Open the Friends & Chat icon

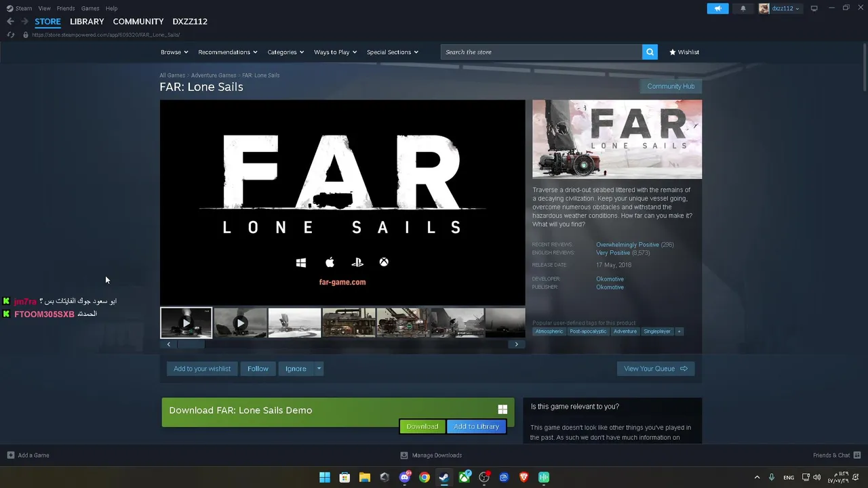click(x=857, y=455)
